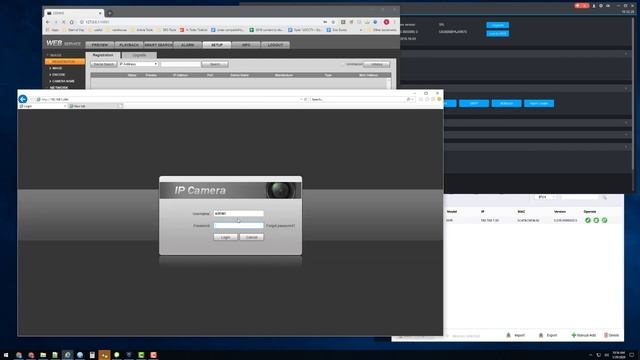Click the Login button in IP Camera dialog
The image size is (640, 360).
coord(225,237)
